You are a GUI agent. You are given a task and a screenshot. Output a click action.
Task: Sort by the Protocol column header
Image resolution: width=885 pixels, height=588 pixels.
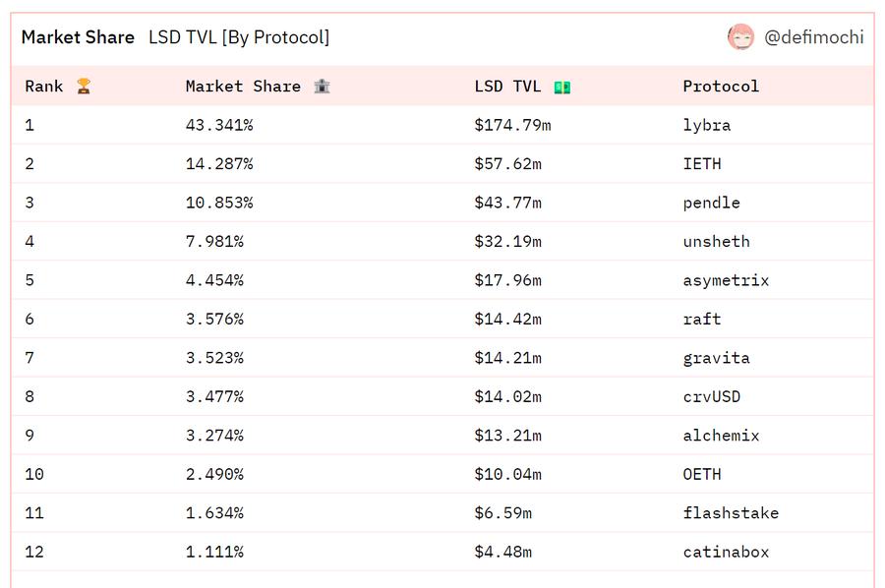(721, 87)
